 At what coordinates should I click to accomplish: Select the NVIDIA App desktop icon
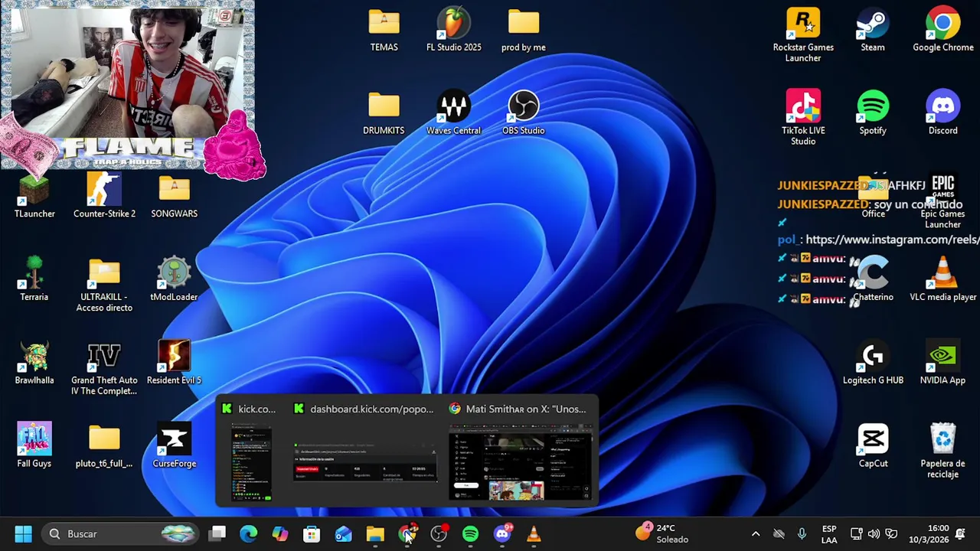942,364
